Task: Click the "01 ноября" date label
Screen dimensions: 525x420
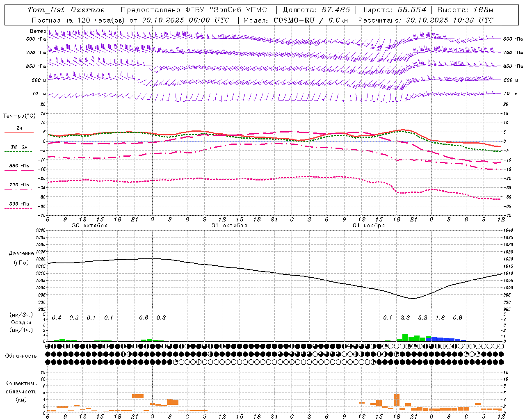Action: [x=369, y=226]
